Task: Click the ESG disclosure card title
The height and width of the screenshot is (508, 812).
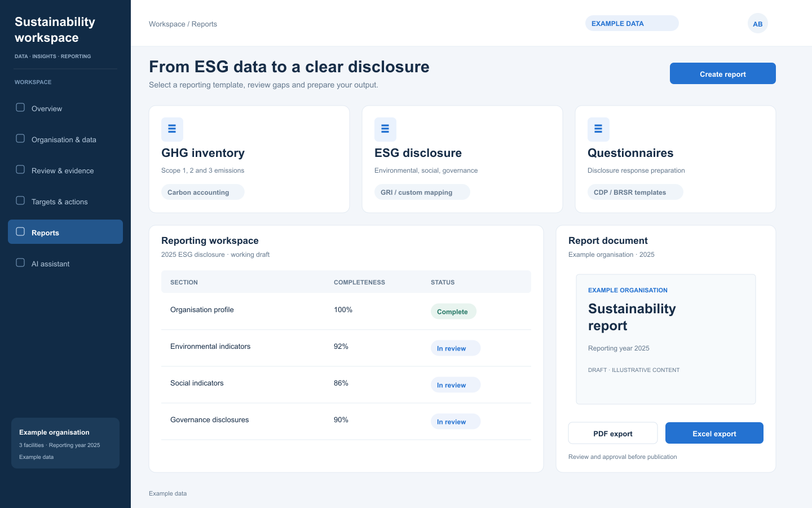Action: point(418,153)
